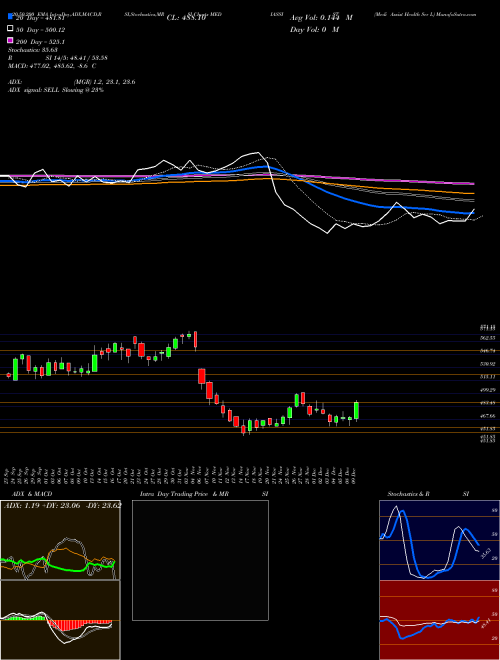
Task: Click the large red gap-down candlestick
Action: coord(202,376)
